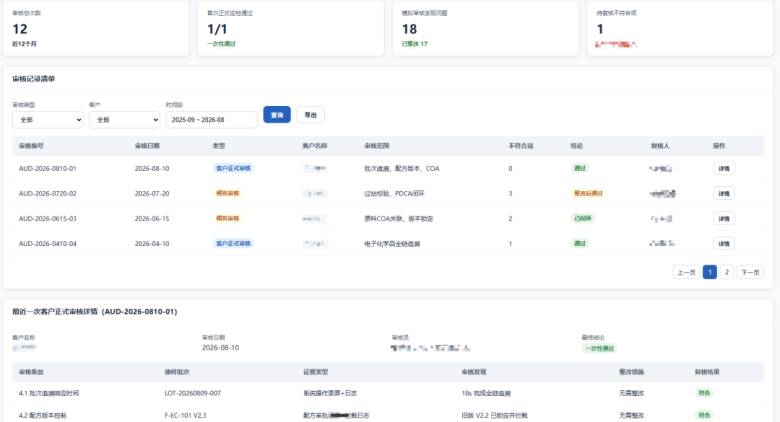The image size is (780, 422).
Task: Click the 不符合项 column header
Action: pos(521,146)
